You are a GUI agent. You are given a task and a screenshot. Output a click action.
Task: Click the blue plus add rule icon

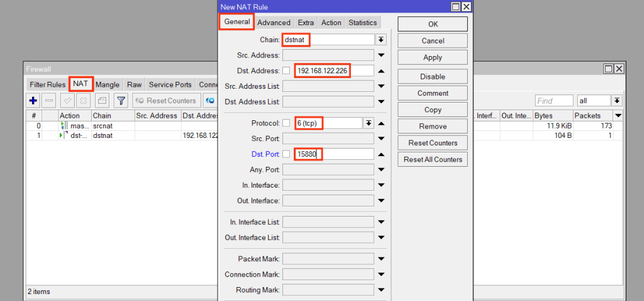[x=33, y=101]
